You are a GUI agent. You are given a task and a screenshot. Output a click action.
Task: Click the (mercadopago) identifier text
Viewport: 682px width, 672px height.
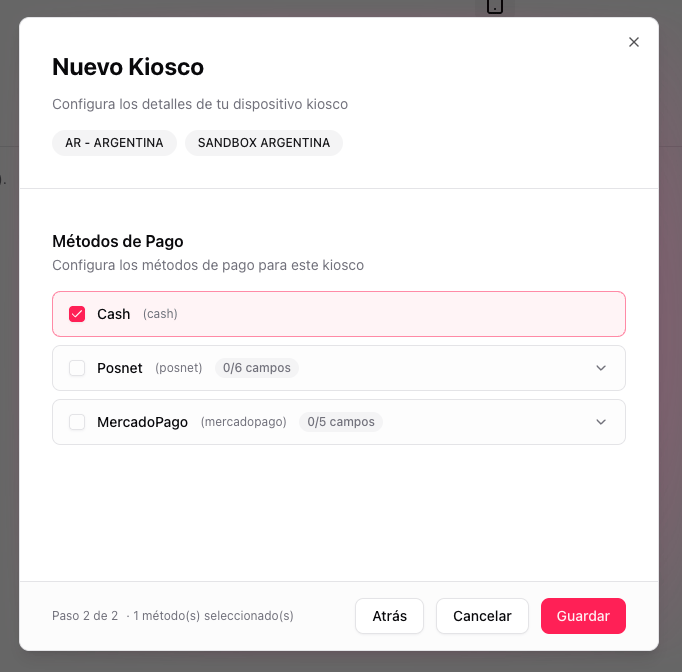click(x=244, y=422)
